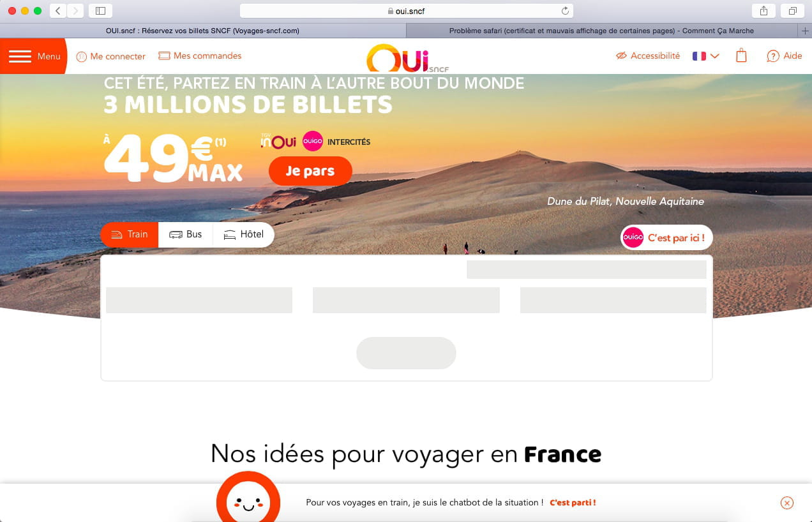Click the shopping basket icon
The width and height of the screenshot is (812, 522).
[x=741, y=56]
